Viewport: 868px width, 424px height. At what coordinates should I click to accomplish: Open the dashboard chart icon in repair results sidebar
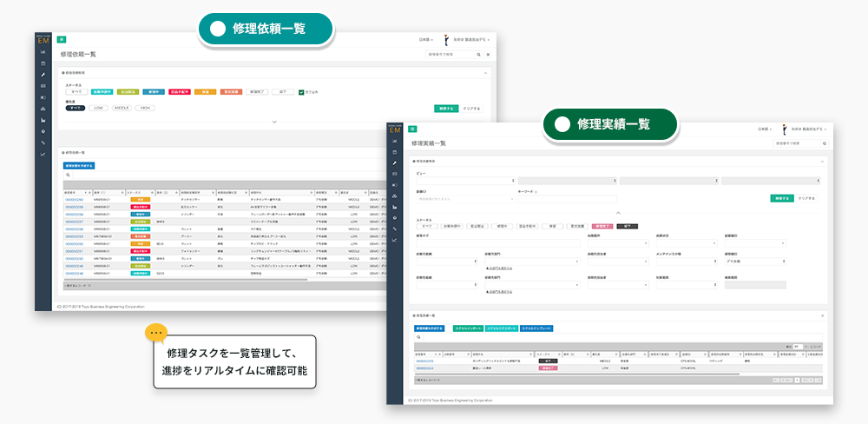pos(394,141)
